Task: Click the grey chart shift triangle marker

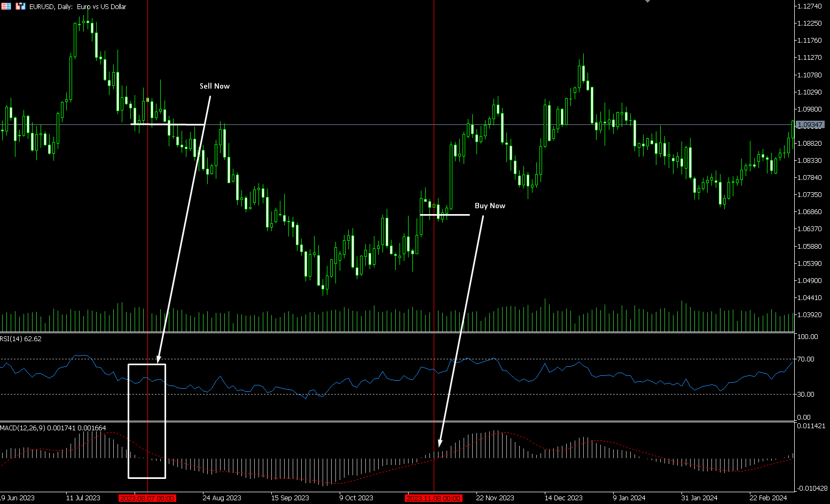Action: [x=647, y=2]
